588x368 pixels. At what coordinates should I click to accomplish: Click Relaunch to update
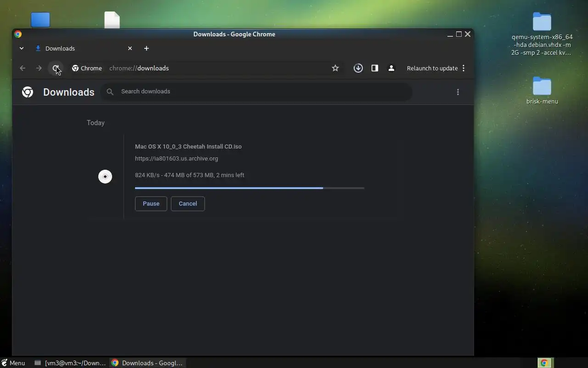point(432,68)
